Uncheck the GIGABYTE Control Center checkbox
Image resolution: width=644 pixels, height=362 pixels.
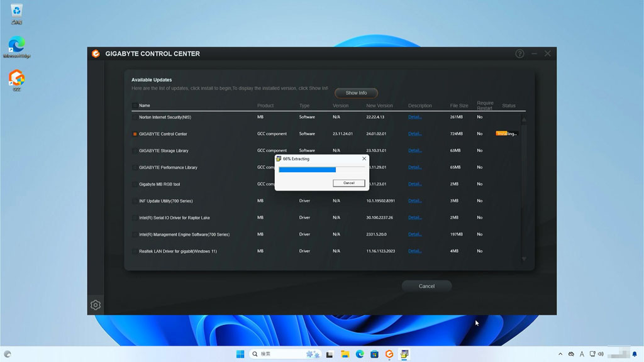[135, 134]
